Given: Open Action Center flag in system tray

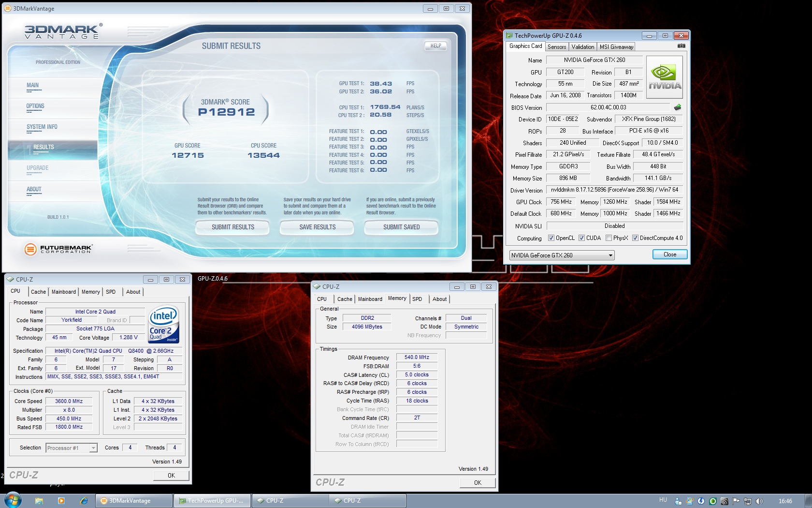Looking at the screenshot, I should click(x=736, y=501).
